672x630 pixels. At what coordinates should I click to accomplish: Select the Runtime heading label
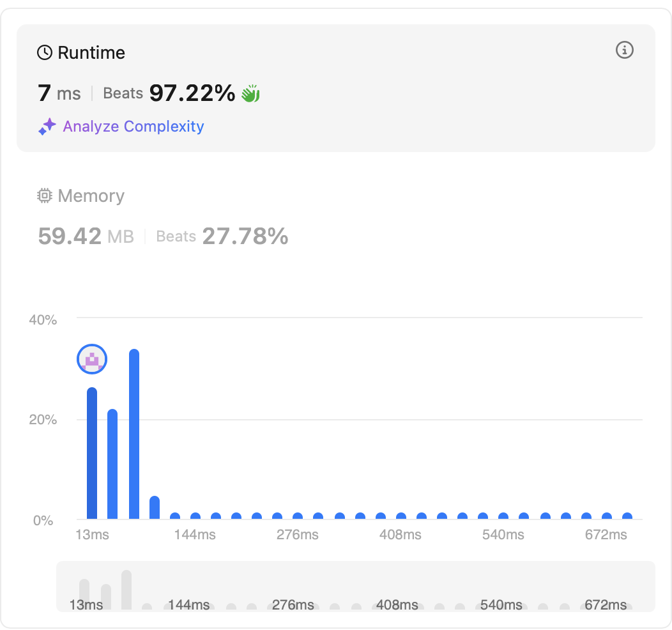[x=91, y=52]
